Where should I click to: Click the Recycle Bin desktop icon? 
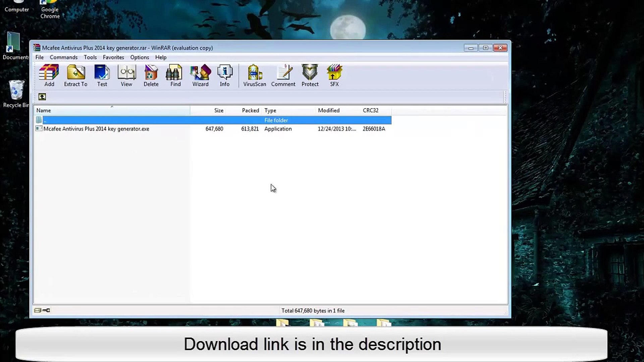tap(15, 94)
